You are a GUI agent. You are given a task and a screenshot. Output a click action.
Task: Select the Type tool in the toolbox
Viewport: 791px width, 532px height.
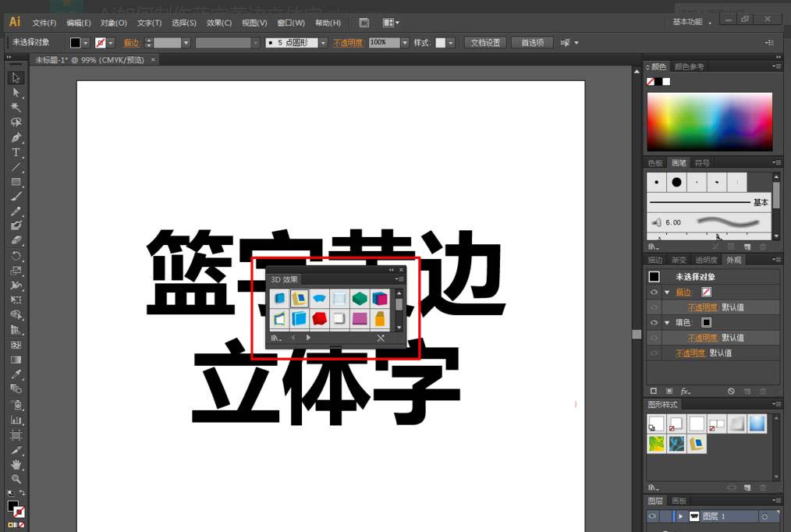pyautogui.click(x=16, y=152)
